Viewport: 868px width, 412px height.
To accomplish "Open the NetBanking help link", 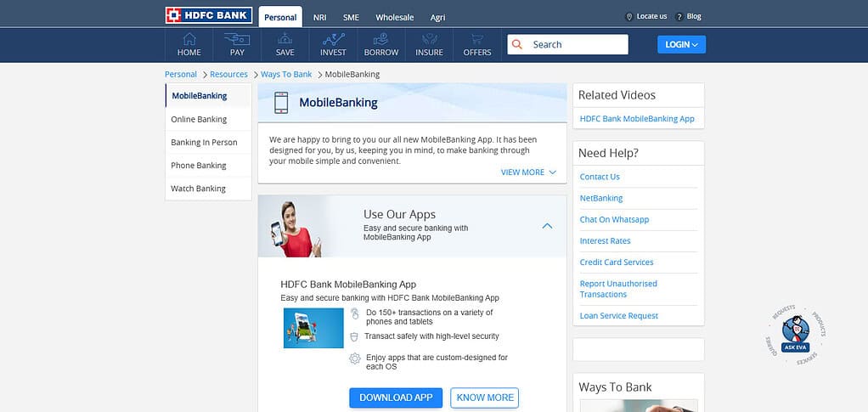I will (x=601, y=198).
